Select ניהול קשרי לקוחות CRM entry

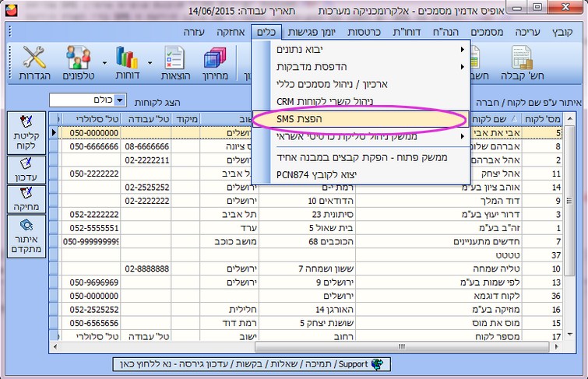pyautogui.click(x=361, y=102)
